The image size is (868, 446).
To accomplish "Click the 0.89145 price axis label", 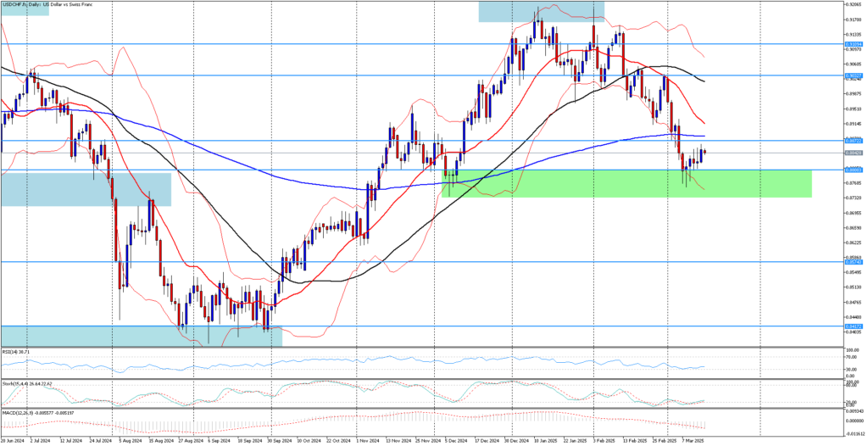I will [x=853, y=124].
